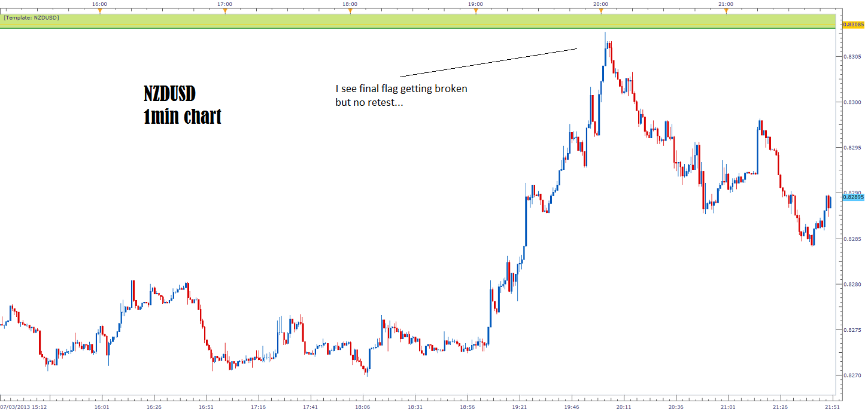Click the [Template: NZDUSD] label
Screen dimensions: 868x412
coord(31,18)
